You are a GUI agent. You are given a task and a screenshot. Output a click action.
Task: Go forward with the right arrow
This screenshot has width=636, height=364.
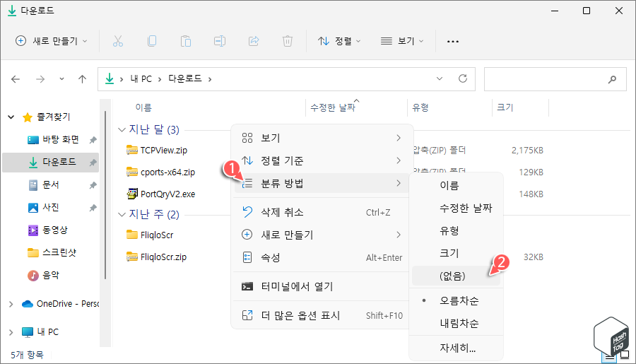pos(40,79)
